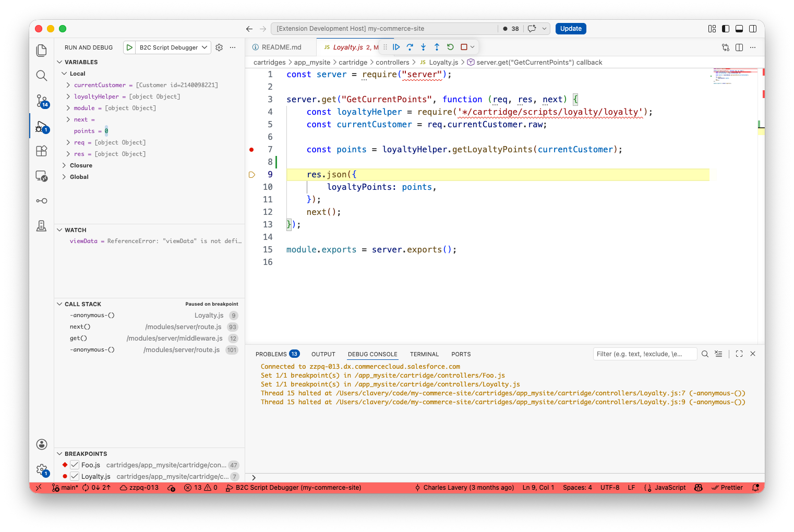Open the Extensions view in the activity bar
The width and height of the screenshot is (794, 532).
pos(42,151)
